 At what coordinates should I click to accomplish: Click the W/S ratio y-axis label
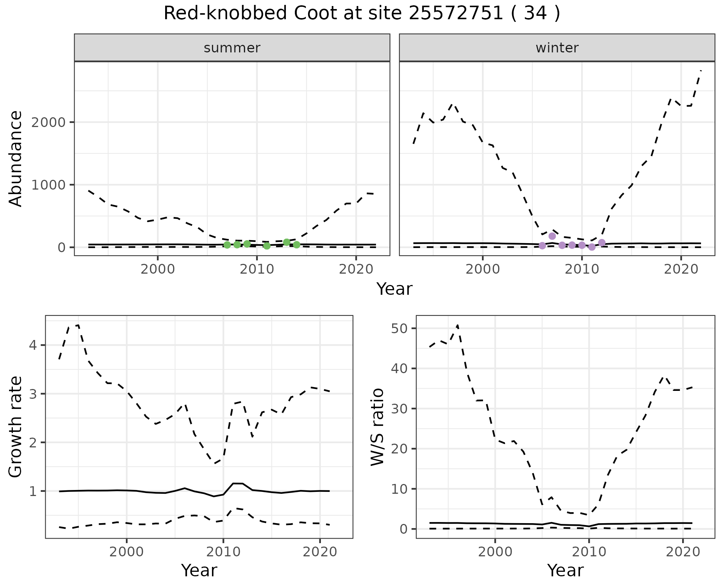[x=377, y=427]
